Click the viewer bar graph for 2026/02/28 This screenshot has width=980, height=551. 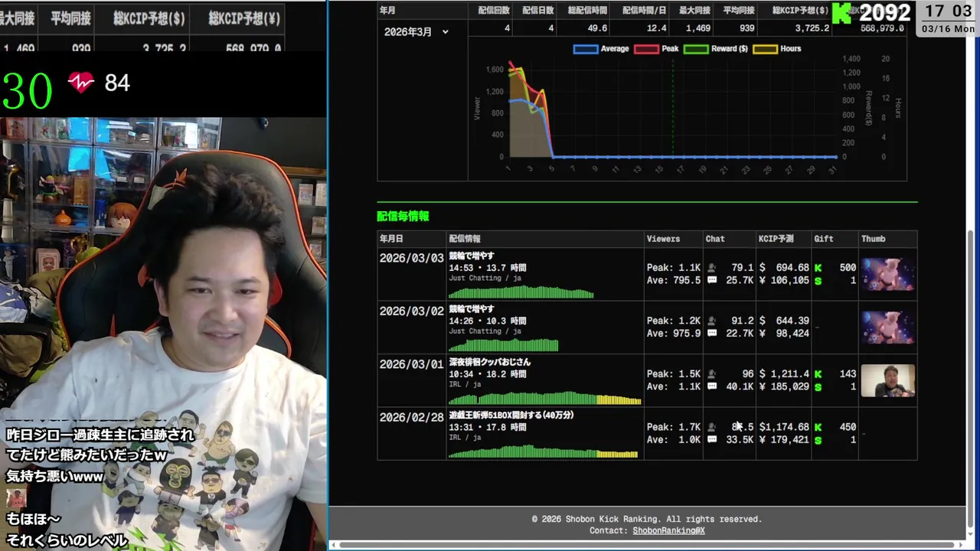pos(543,452)
